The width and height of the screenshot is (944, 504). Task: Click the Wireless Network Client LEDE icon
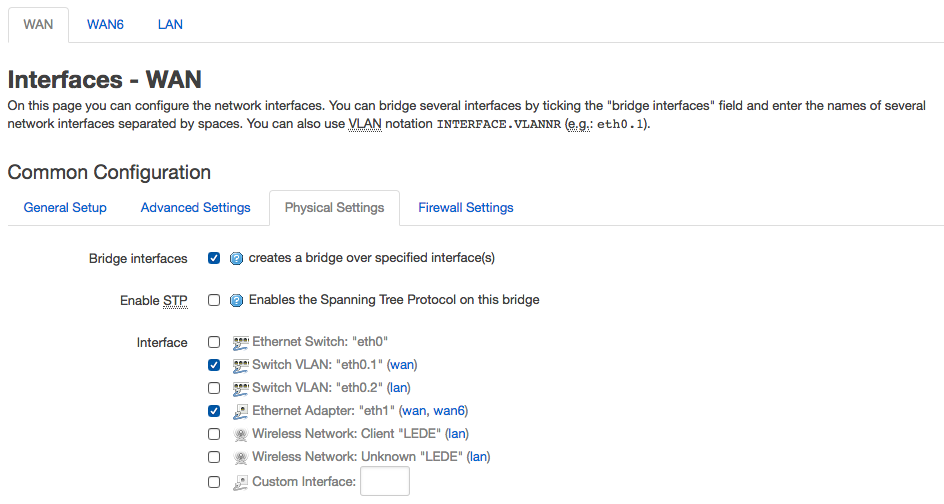(241, 434)
